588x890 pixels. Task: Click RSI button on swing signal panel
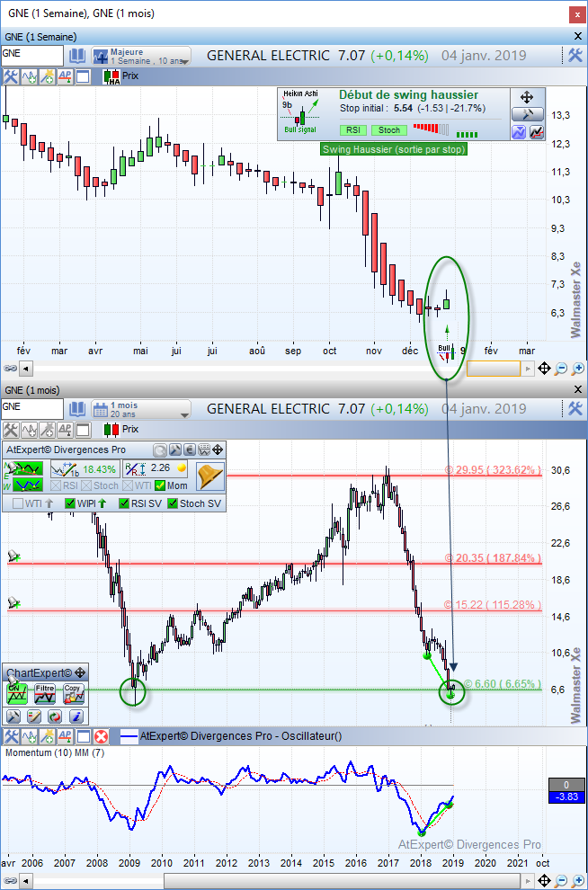tap(353, 130)
